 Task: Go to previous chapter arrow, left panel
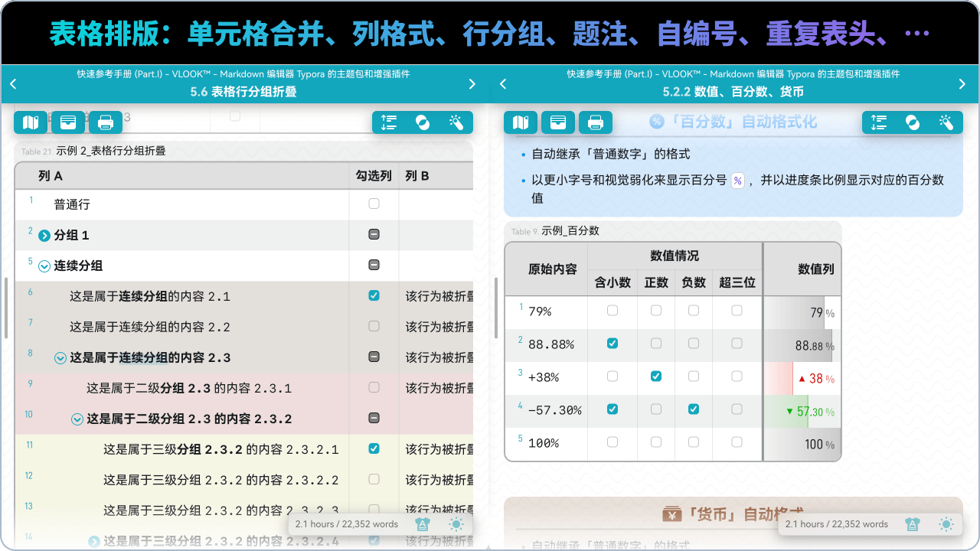13,84
